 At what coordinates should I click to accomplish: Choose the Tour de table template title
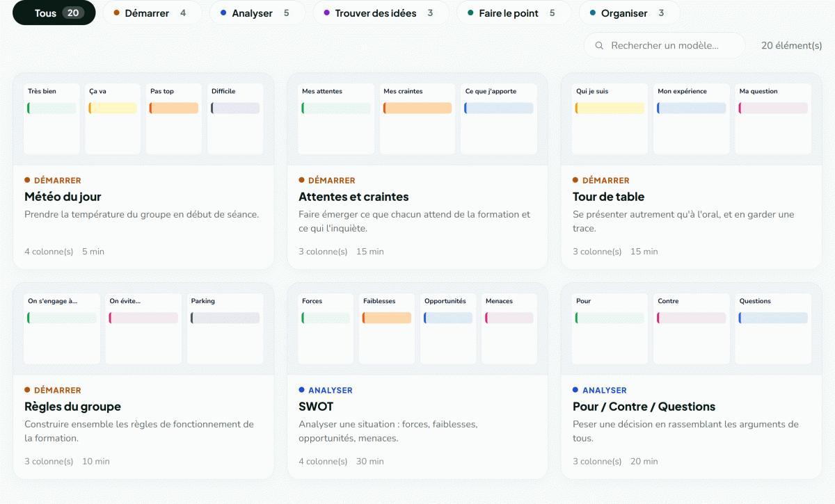pyautogui.click(x=608, y=197)
